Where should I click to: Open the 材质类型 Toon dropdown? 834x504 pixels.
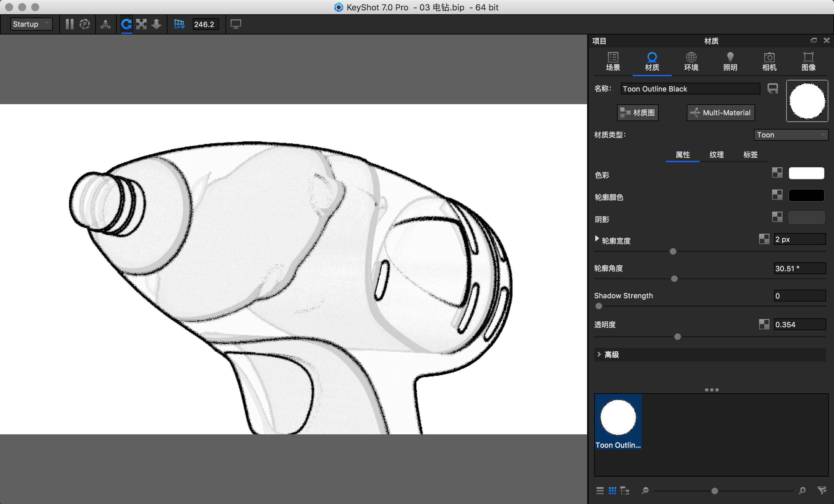pyautogui.click(x=791, y=134)
